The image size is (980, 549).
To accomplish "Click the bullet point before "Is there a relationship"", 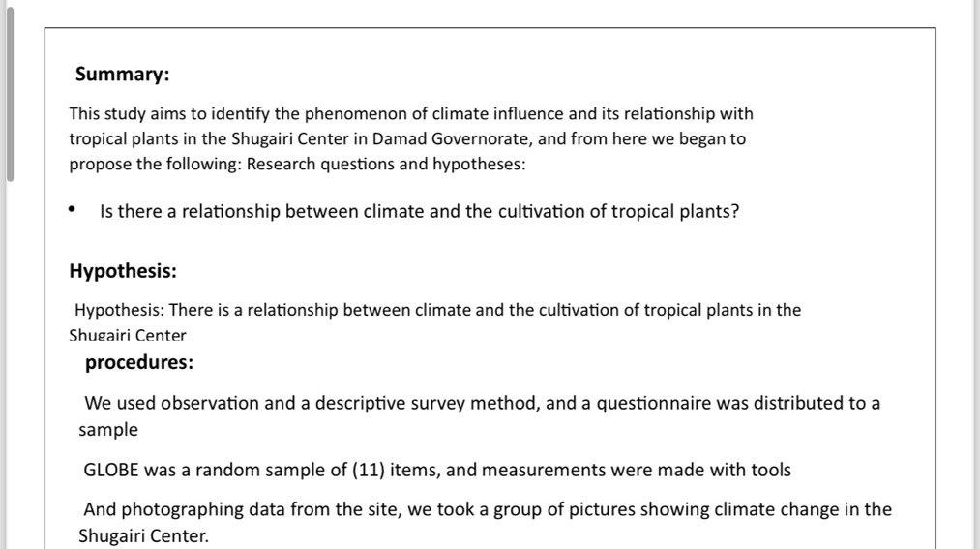I will pos(72,209).
